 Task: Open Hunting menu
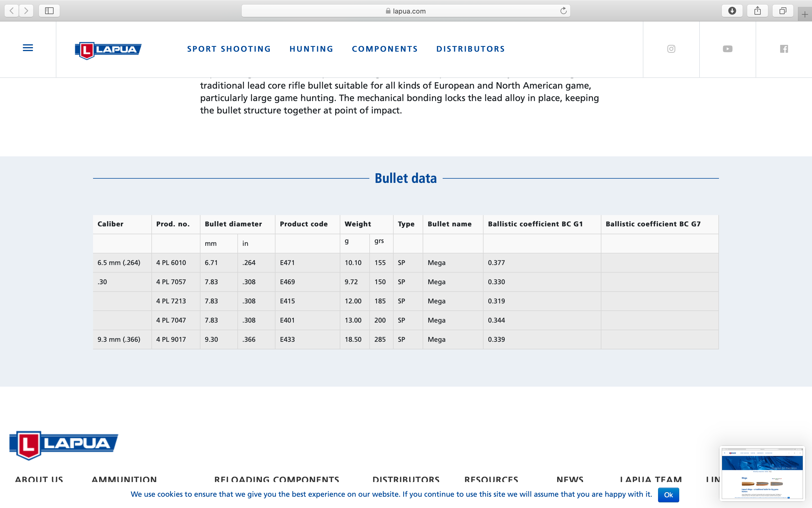[311, 49]
